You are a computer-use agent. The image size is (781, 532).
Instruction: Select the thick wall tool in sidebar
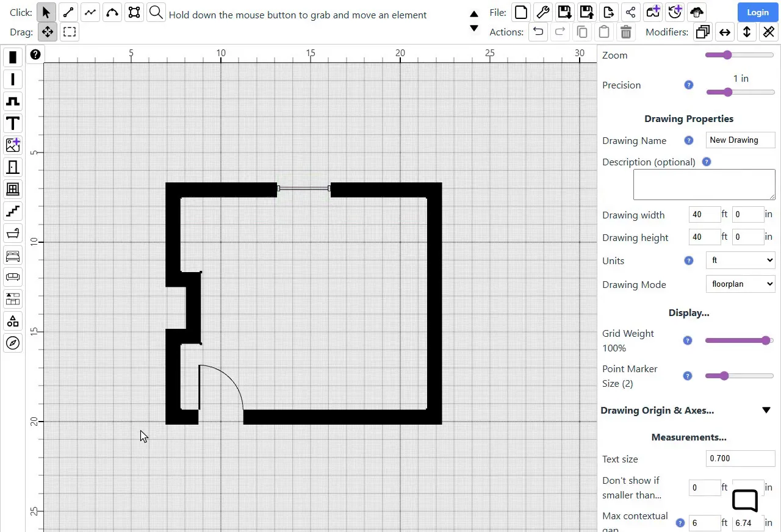13,57
